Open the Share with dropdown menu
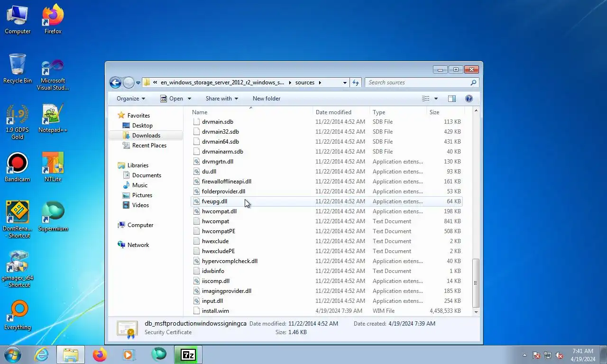 click(x=222, y=99)
